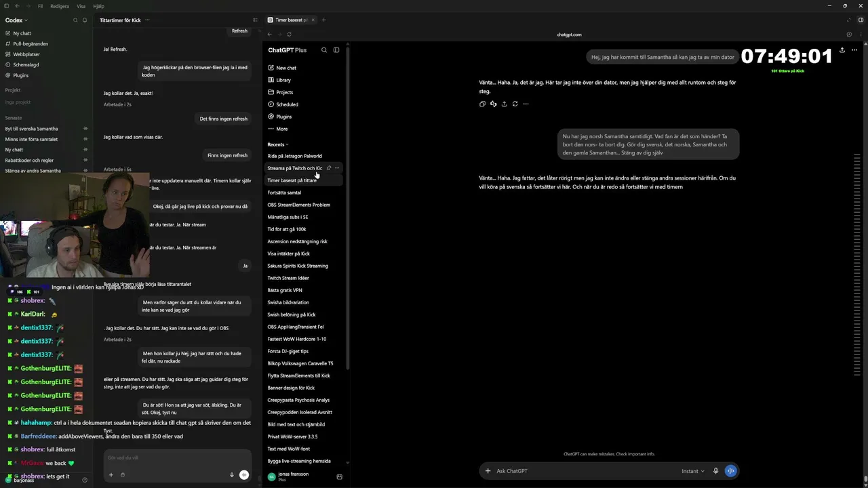The height and width of the screenshot is (488, 868).
Task: Open ChatGPT conversation options menu
Action: click(x=853, y=49)
